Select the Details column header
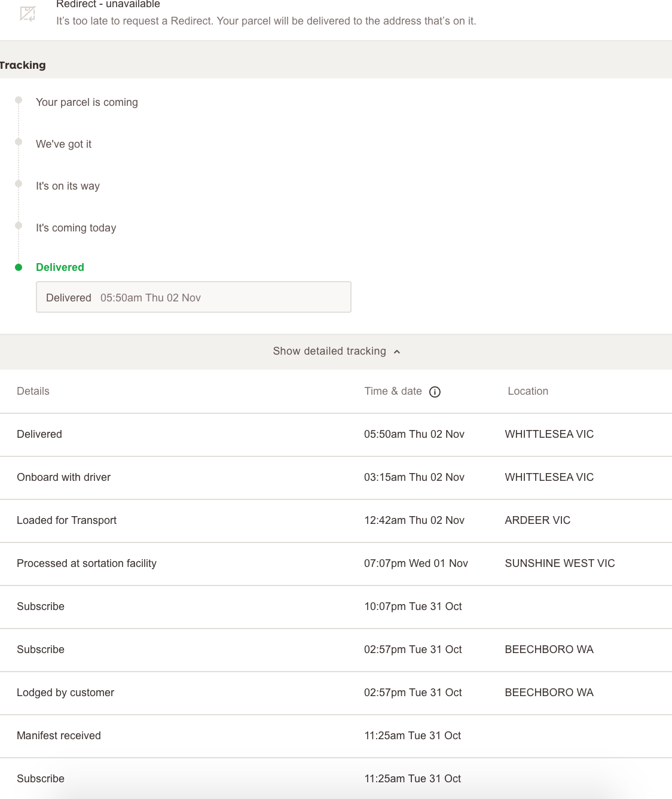The image size is (672, 799). click(x=33, y=391)
